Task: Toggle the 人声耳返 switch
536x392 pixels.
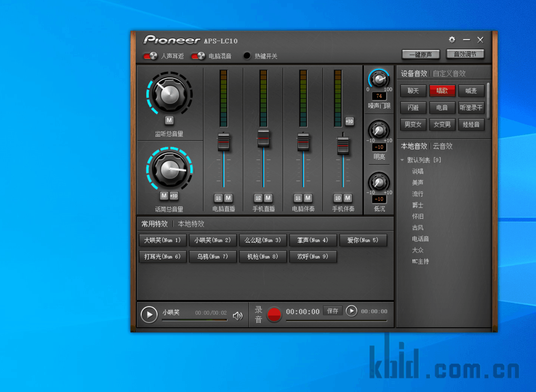Action: point(151,56)
